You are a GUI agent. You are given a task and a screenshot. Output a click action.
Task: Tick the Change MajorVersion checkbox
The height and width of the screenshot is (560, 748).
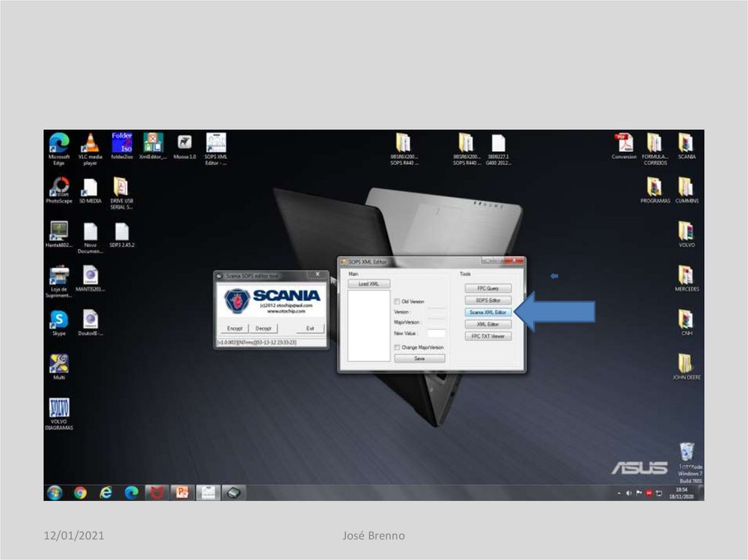click(397, 348)
